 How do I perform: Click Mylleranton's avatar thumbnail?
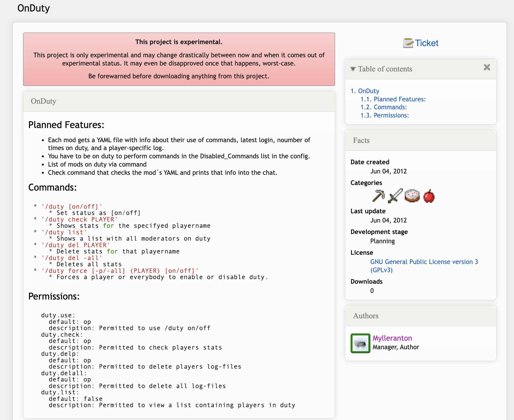click(x=360, y=343)
